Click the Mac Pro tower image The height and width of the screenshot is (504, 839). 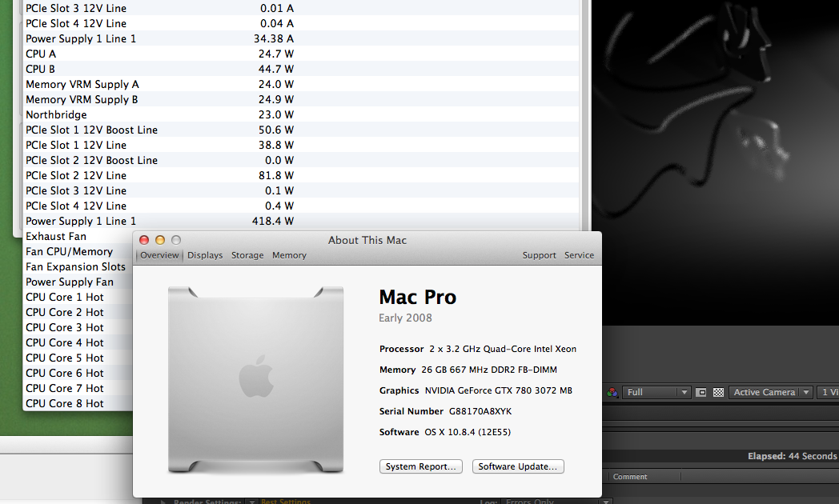pos(255,380)
